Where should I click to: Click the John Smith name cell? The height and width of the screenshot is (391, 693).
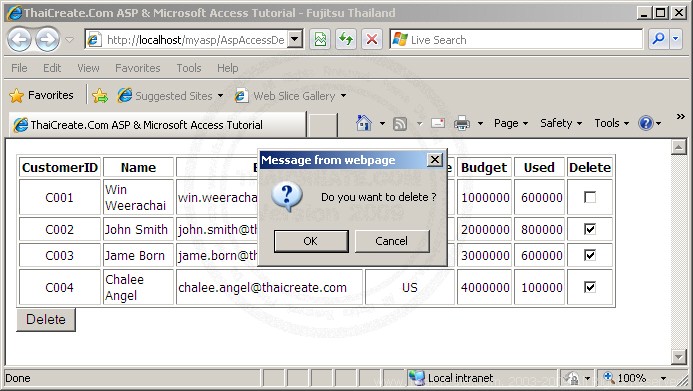click(x=138, y=229)
